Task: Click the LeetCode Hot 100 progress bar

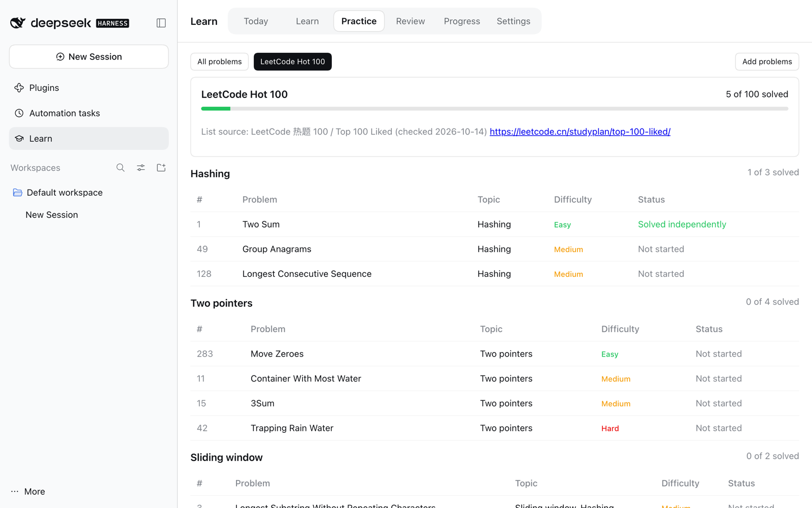Action: click(x=495, y=109)
